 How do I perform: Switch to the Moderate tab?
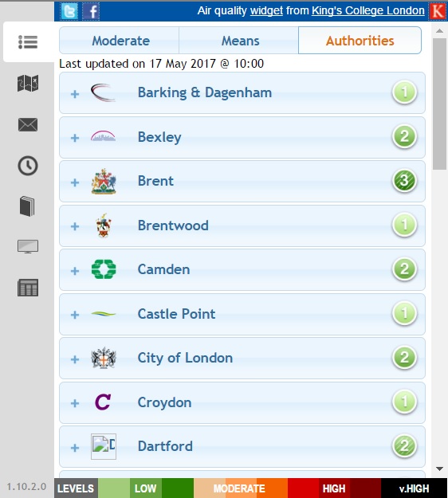[x=120, y=41]
